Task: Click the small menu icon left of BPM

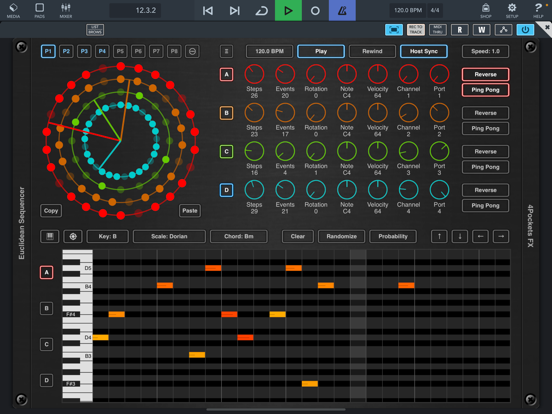Action: pyautogui.click(x=226, y=51)
